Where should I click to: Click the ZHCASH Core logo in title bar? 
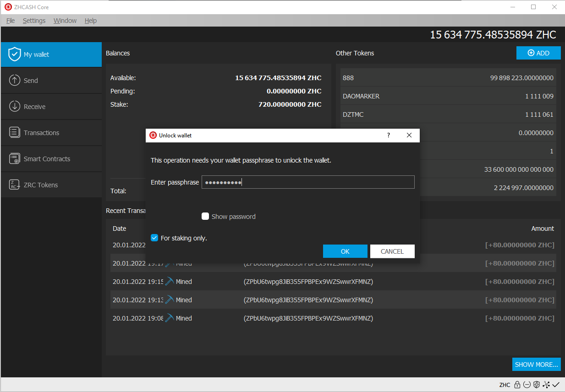pyautogui.click(x=8, y=7)
